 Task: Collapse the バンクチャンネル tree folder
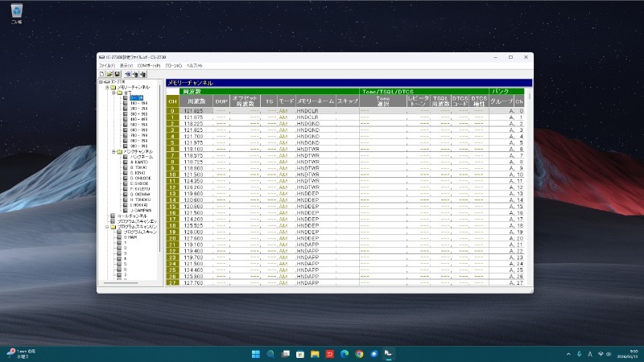112,151
